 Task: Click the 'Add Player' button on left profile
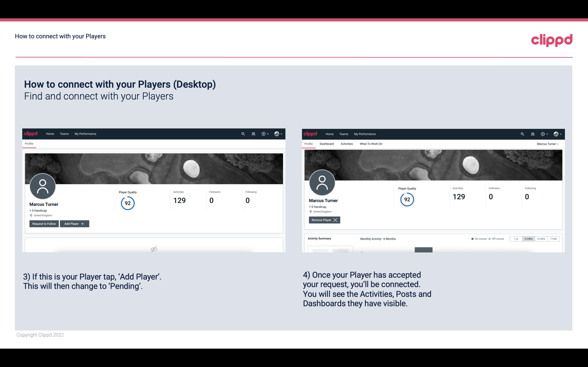click(74, 223)
